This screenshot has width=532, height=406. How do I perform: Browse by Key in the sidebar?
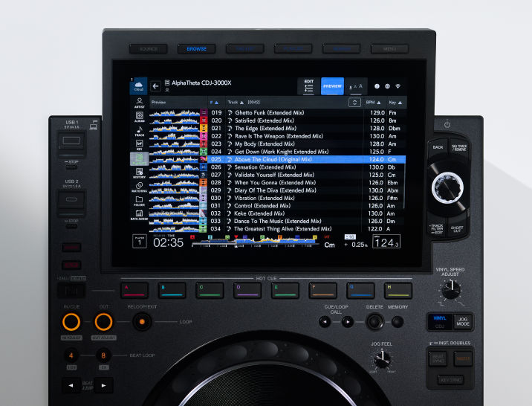139,145
